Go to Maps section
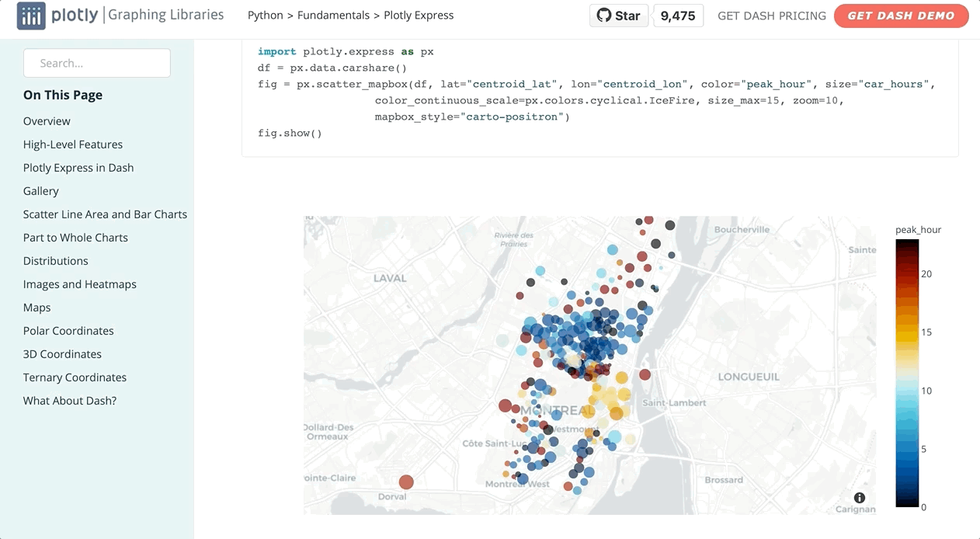This screenshot has height=539, width=980. (37, 308)
